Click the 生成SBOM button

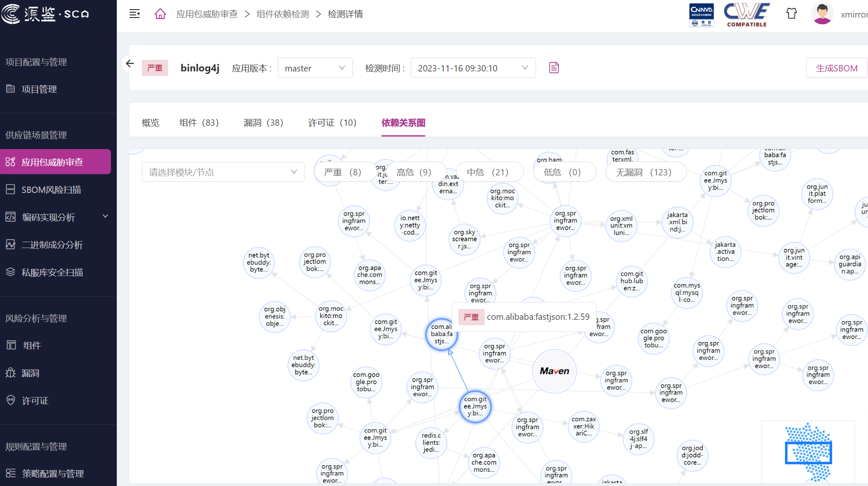[836, 67]
